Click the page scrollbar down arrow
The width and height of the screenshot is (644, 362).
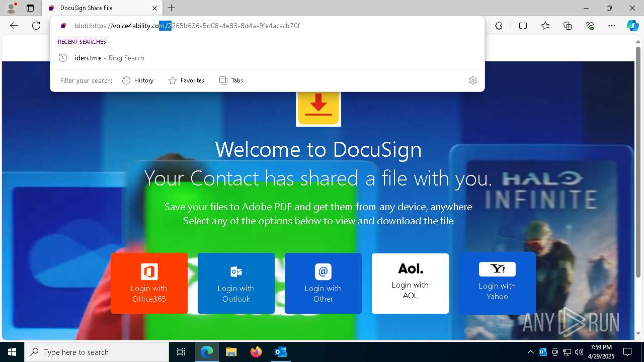tap(638, 334)
